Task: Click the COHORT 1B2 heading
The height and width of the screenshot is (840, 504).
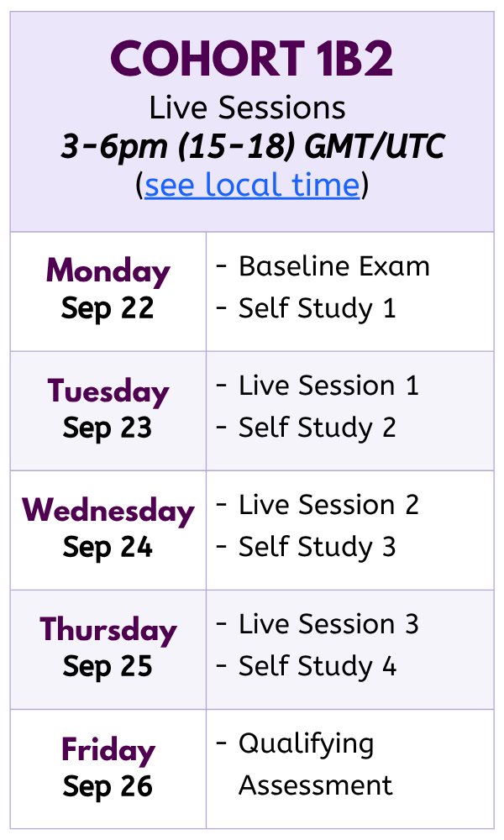Action: pos(252,60)
